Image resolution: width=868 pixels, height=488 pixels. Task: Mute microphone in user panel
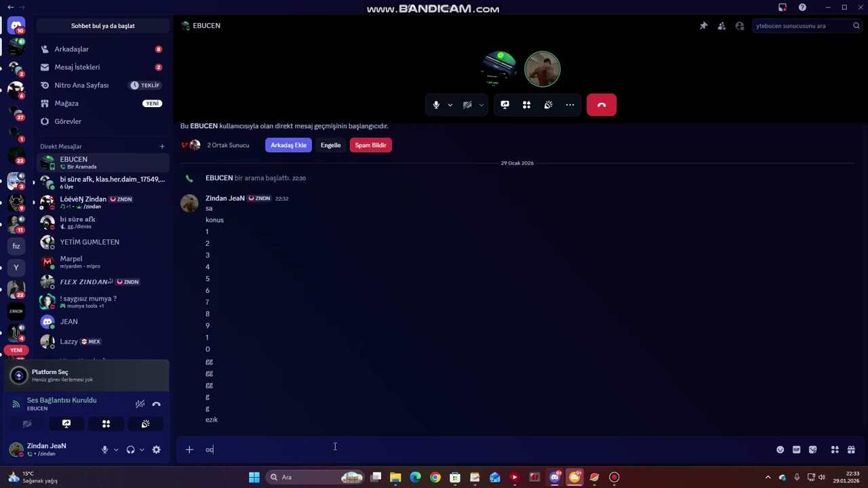click(x=104, y=449)
